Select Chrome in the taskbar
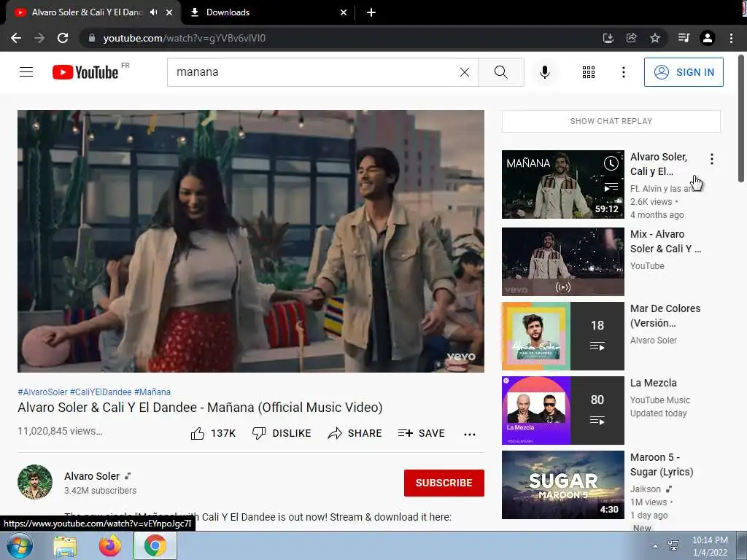This screenshot has height=560, width=747. 155,546
